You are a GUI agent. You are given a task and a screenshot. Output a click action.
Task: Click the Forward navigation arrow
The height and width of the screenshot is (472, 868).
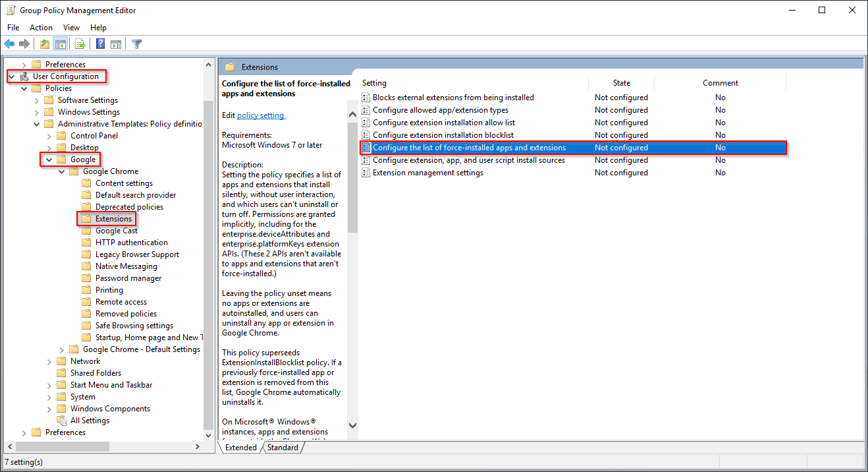pyautogui.click(x=24, y=44)
